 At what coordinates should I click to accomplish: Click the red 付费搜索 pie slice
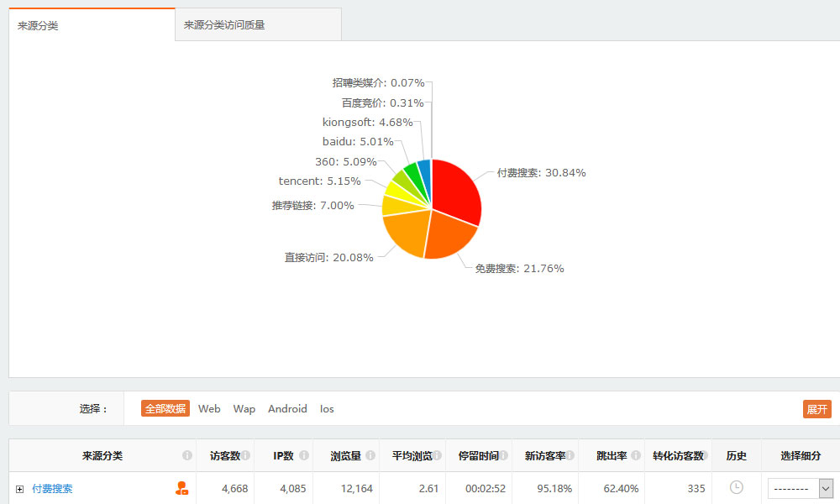pos(455,193)
